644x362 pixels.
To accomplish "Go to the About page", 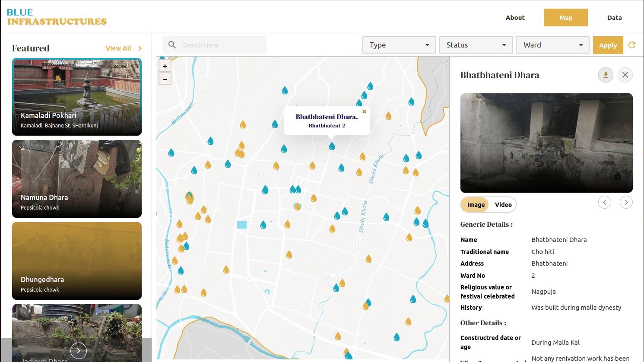I will click(515, 18).
